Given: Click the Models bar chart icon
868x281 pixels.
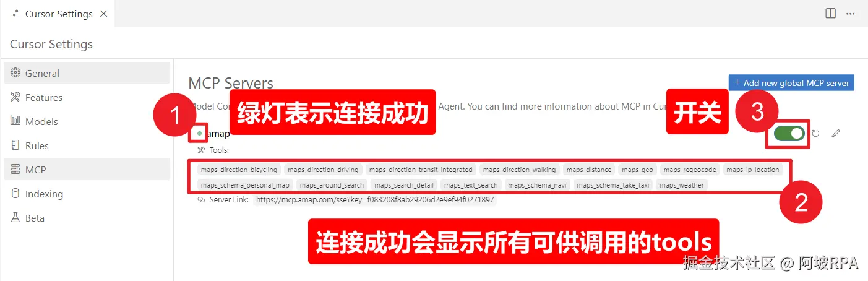Looking at the screenshot, I should coord(15,121).
